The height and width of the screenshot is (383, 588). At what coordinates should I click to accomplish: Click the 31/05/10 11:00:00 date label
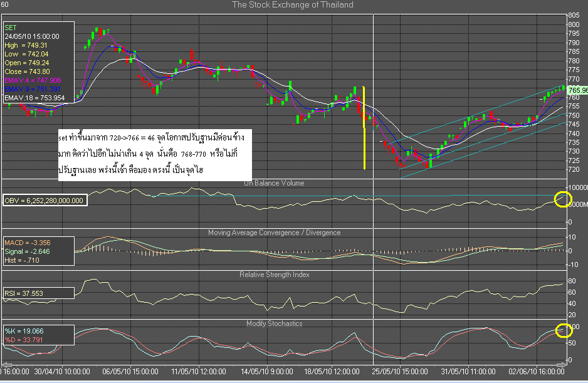pos(468,371)
